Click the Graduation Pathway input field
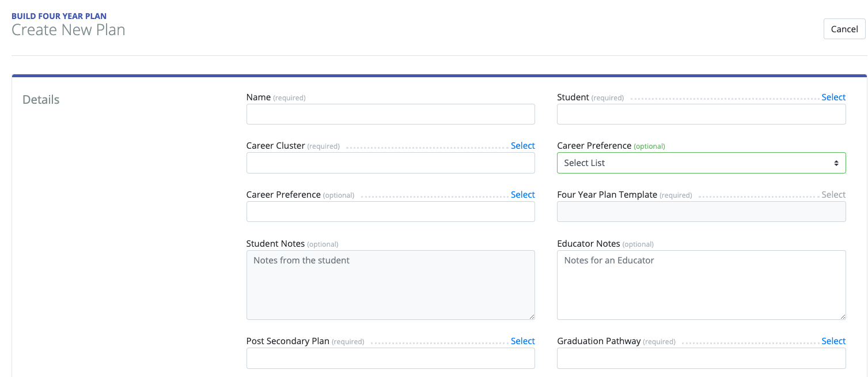868x377 pixels. pos(701,359)
